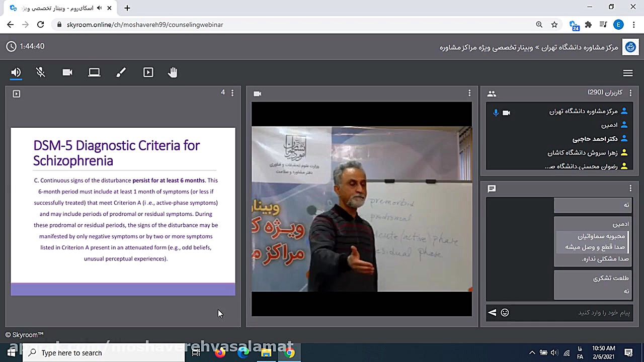Go back in Chrome
This screenshot has width=644, height=362.
coord(11,24)
